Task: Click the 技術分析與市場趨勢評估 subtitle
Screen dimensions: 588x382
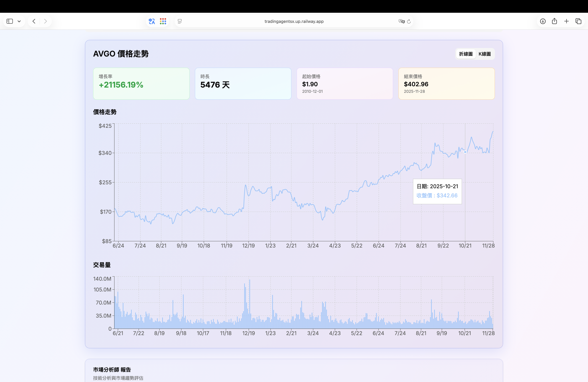Action: click(118, 378)
